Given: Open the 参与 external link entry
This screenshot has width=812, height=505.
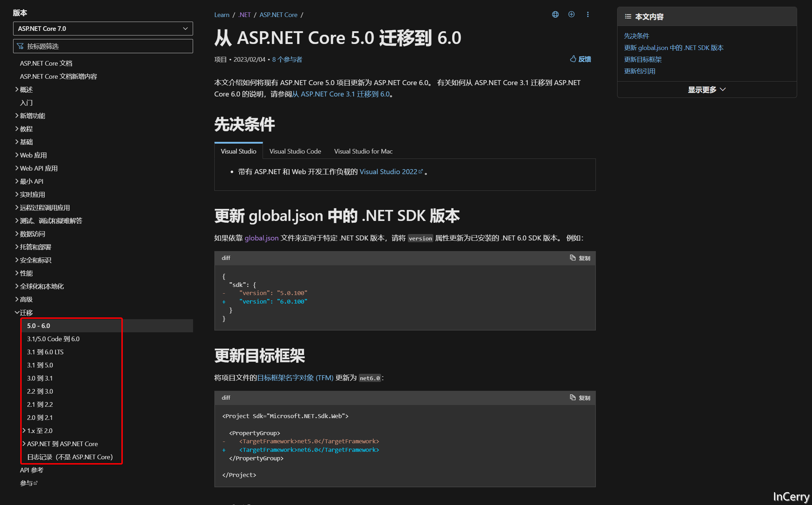Looking at the screenshot, I should click(x=29, y=483).
